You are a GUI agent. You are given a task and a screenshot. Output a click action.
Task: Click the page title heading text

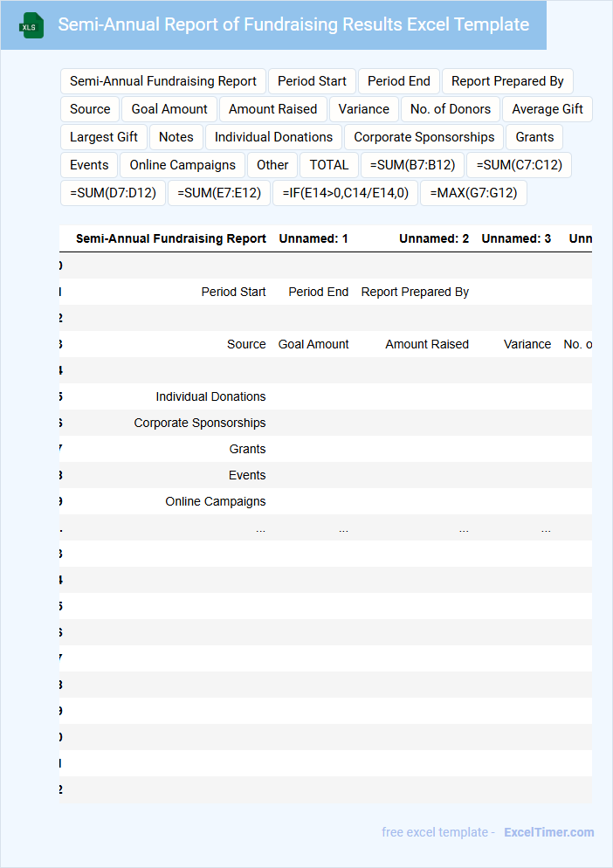[293, 25]
